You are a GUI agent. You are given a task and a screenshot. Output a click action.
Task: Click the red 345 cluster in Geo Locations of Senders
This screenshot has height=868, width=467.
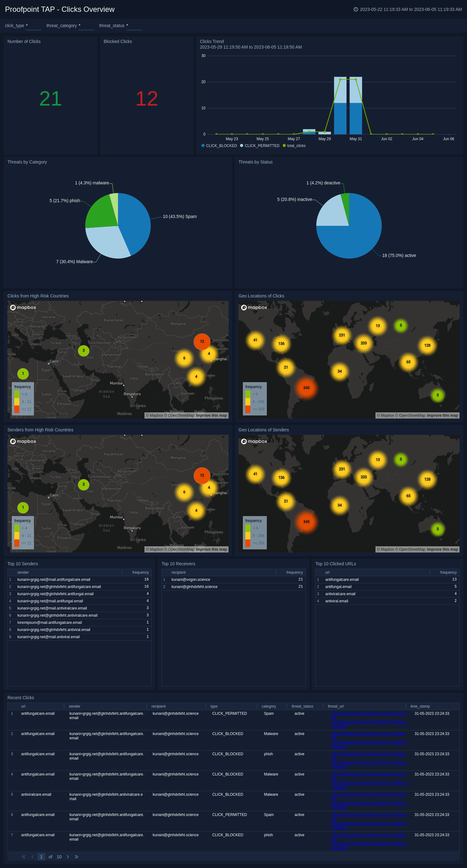tap(306, 521)
